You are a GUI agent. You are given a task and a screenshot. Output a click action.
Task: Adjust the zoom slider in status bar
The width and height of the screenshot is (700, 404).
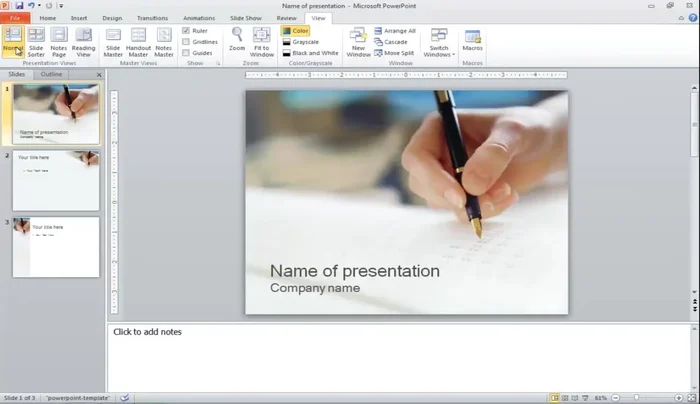pos(637,398)
